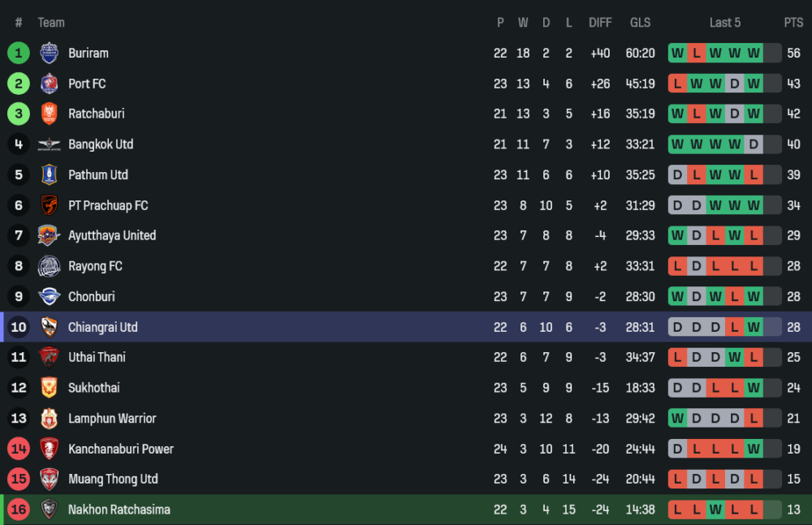812x525 pixels.
Task: Click the Buriram team crest icon
Action: click(x=49, y=54)
